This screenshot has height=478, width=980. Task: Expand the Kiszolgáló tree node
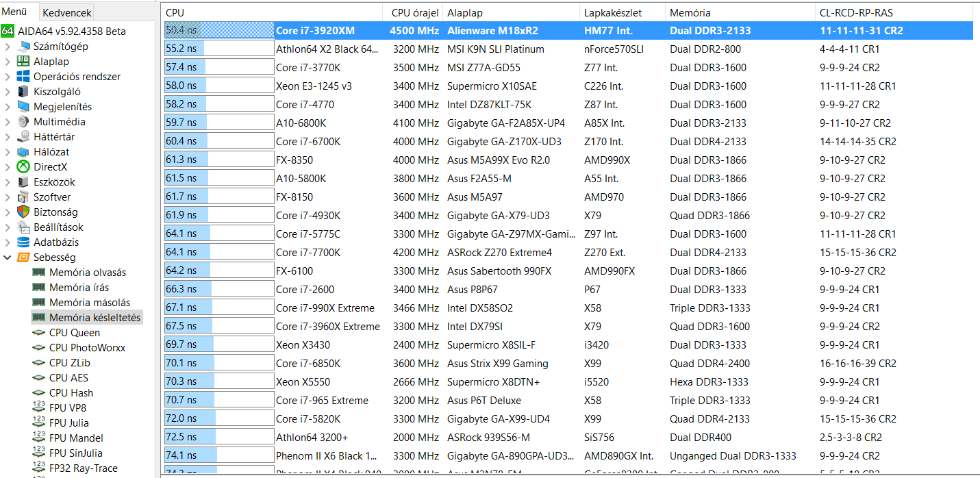click(x=8, y=92)
